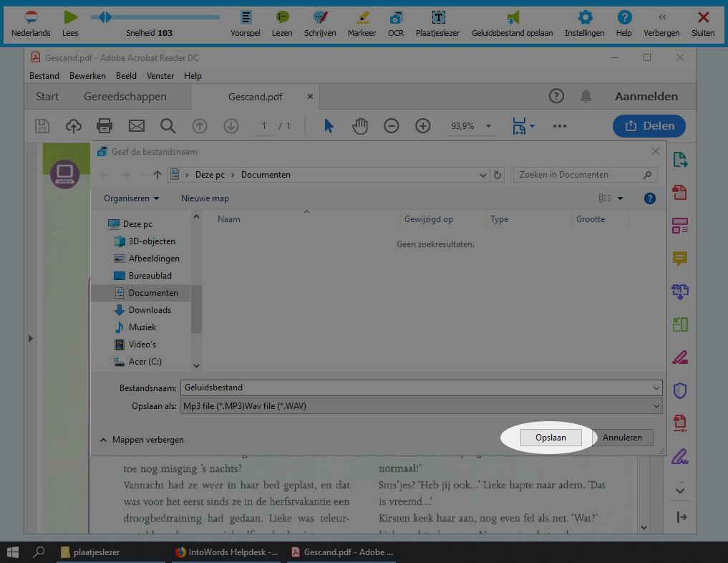728x563 pixels.
Task: Open the Schrijven writing tool
Action: [x=320, y=17]
